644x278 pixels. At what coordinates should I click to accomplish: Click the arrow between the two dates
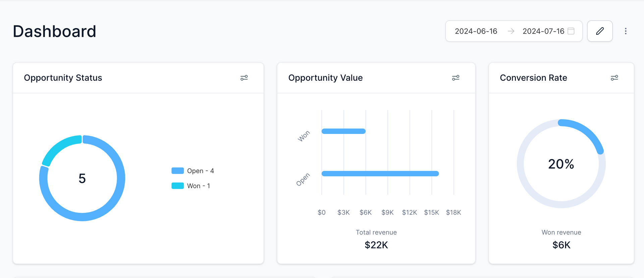click(511, 31)
